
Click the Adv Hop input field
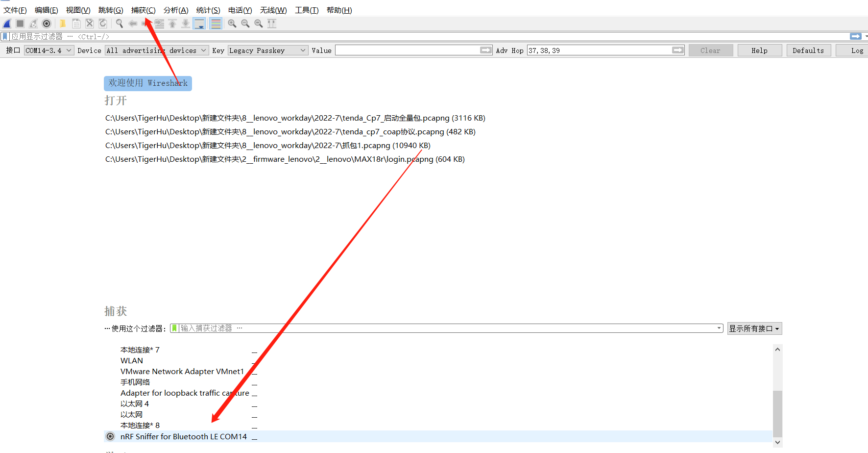[599, 50]
